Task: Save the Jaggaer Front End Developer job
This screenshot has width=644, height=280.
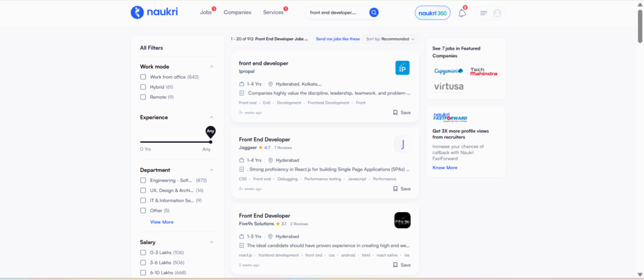Action: (402, 188)
